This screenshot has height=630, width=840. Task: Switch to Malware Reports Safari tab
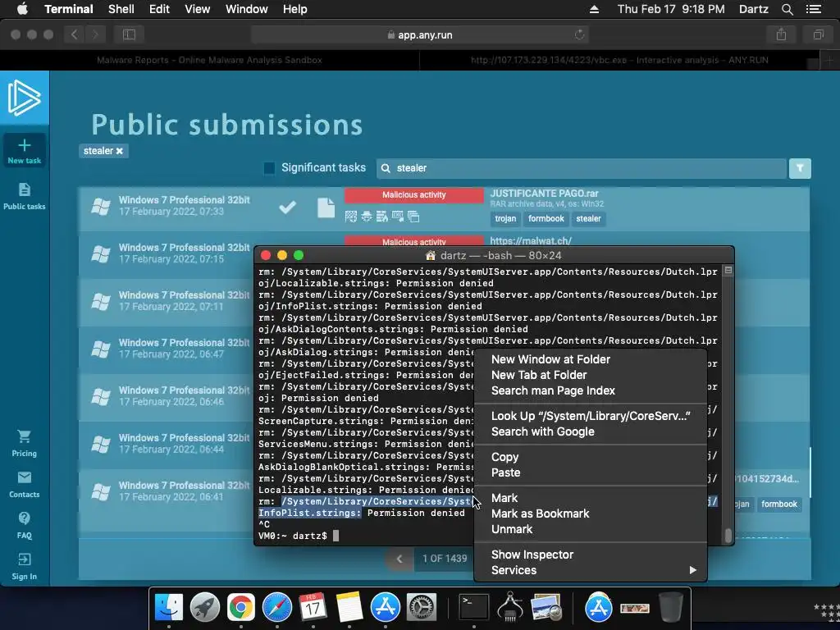(209, 60)
